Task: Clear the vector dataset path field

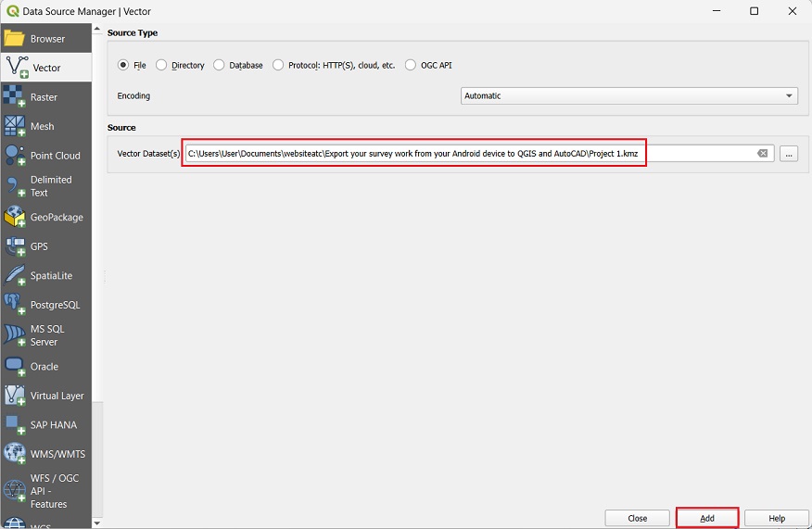Action: (x=762, y=154)
